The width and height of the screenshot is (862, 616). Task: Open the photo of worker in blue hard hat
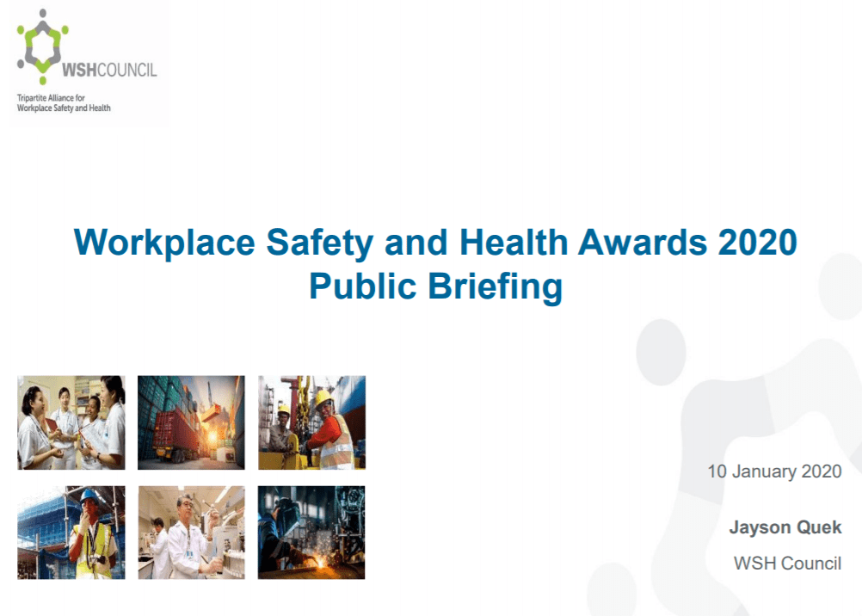tap(71, 532)
